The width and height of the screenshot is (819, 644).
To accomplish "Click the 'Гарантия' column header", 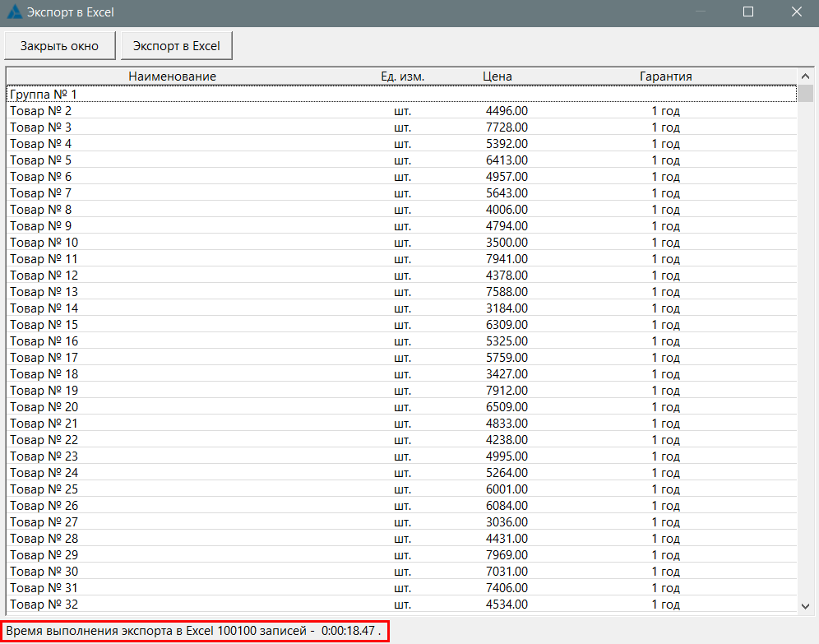I will [x=665, y=76].
